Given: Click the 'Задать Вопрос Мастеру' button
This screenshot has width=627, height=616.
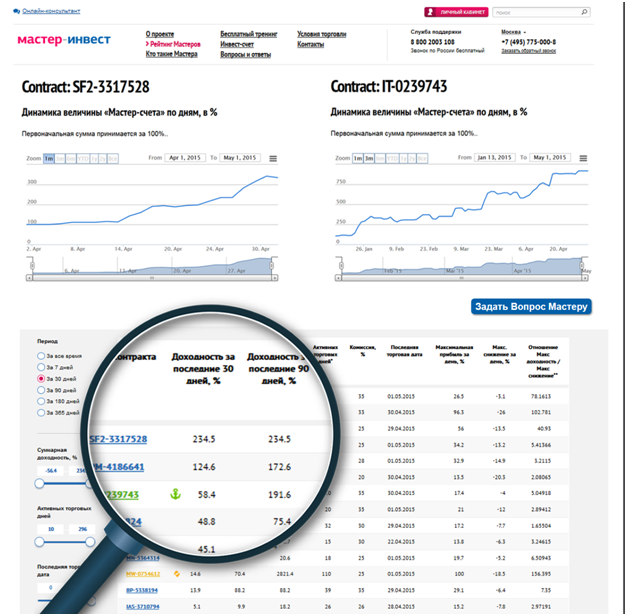Looking at the screenshot, I should pyautogui.click(x=531, y=307).
